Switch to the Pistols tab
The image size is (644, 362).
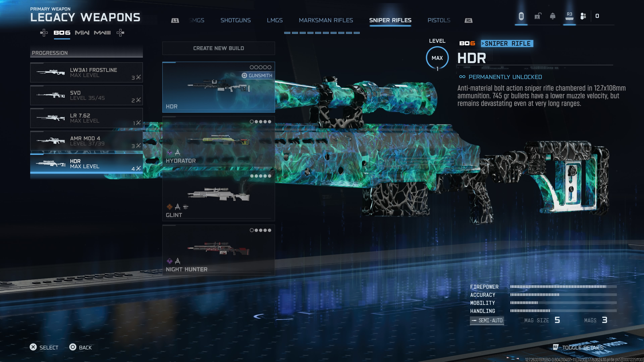[439, 20]
